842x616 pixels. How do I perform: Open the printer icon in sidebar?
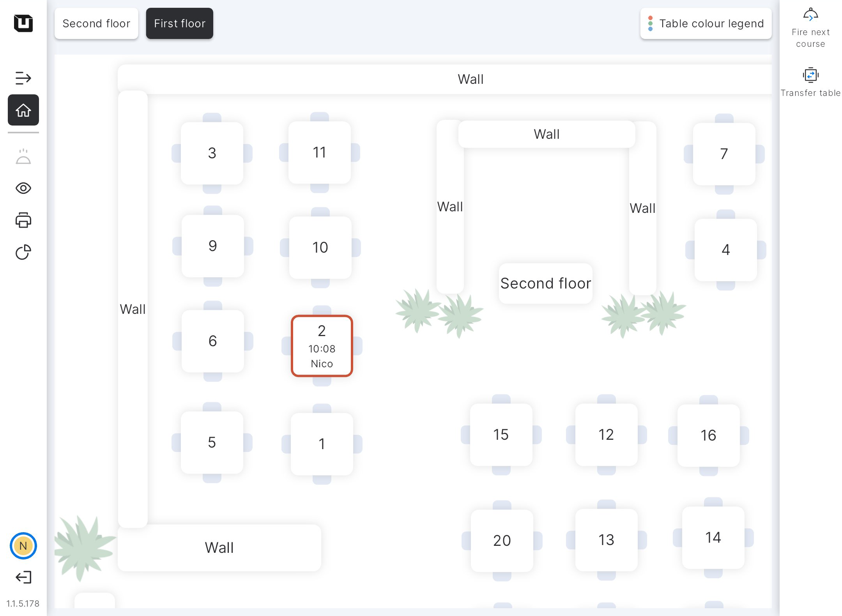point(23,220)
